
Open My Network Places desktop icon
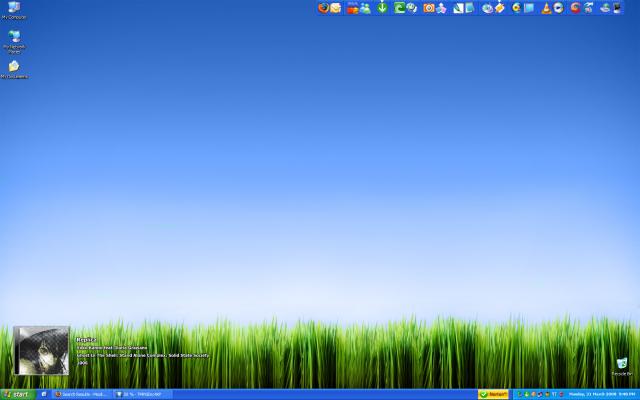click(14, 42)
